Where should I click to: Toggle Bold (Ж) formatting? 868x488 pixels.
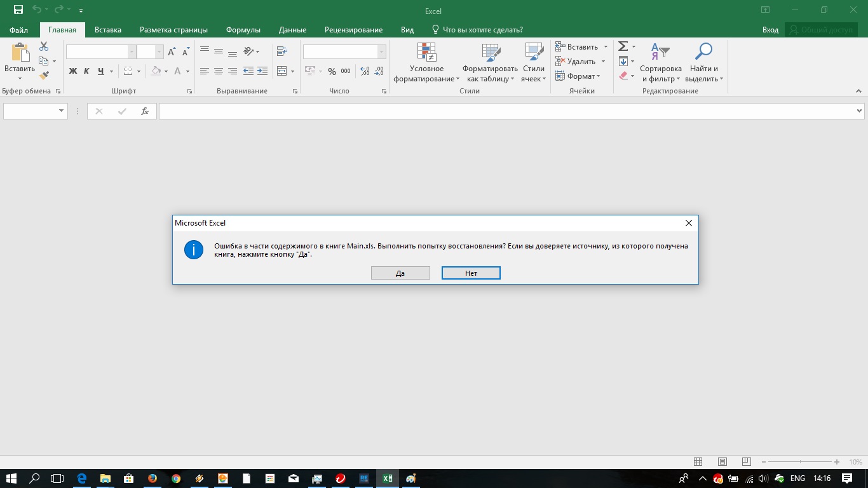coord(72,71)
